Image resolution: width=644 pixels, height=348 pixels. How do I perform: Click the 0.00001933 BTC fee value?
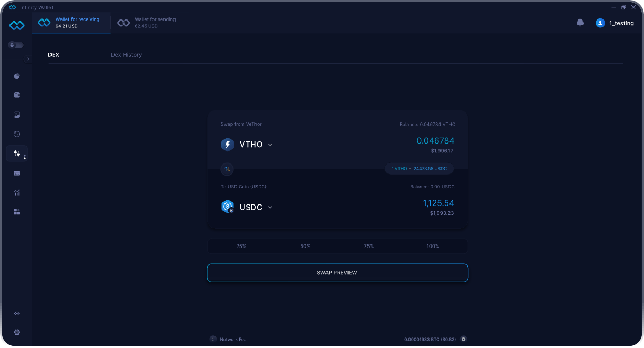(431, 340)
